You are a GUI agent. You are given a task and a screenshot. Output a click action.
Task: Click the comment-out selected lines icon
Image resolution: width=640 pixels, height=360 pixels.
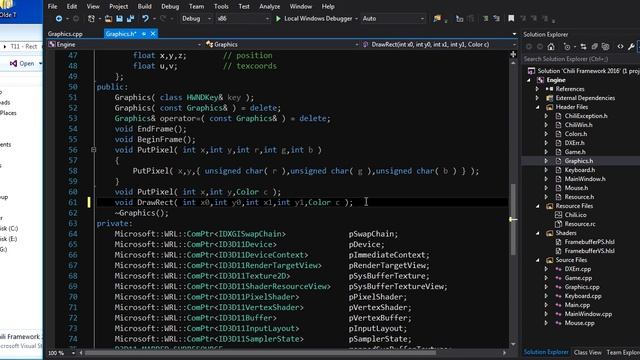tap(485, 19)
